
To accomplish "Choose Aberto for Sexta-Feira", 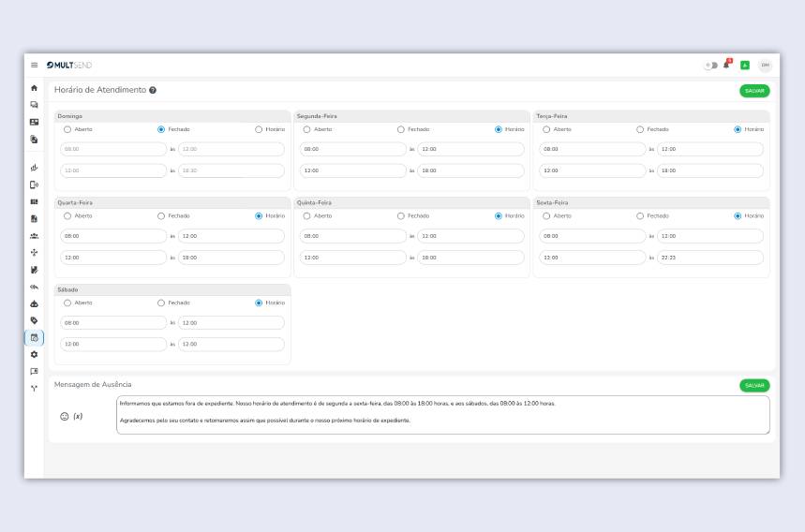I will [547, 215].
